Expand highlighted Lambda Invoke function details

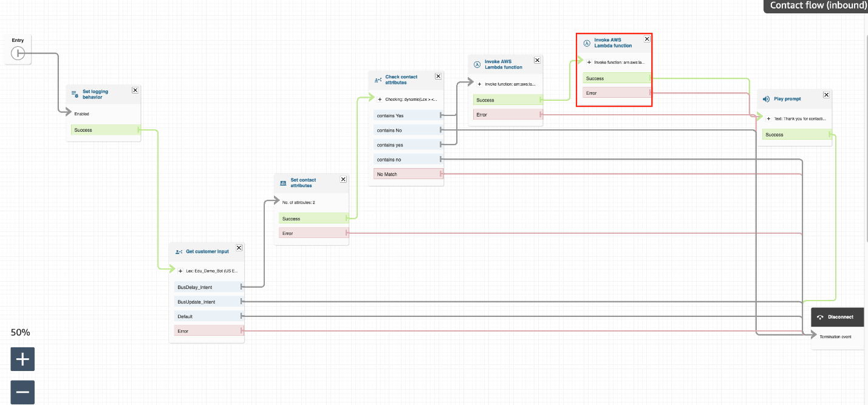click(x=589, y=62)
